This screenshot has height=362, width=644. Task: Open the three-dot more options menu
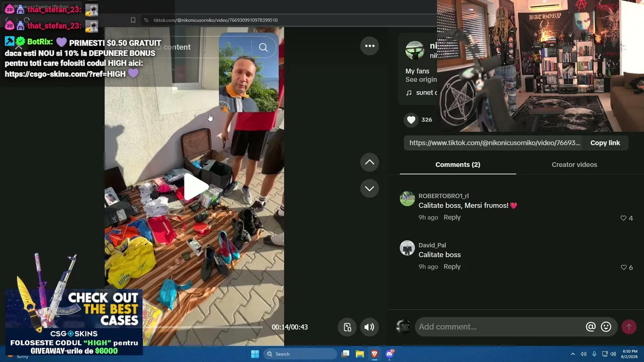[370, 46]
